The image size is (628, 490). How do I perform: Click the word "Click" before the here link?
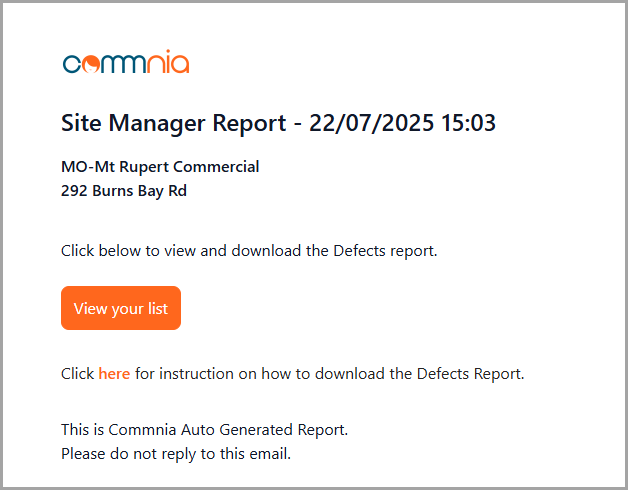pyautogui.click(x=77, y=373)
